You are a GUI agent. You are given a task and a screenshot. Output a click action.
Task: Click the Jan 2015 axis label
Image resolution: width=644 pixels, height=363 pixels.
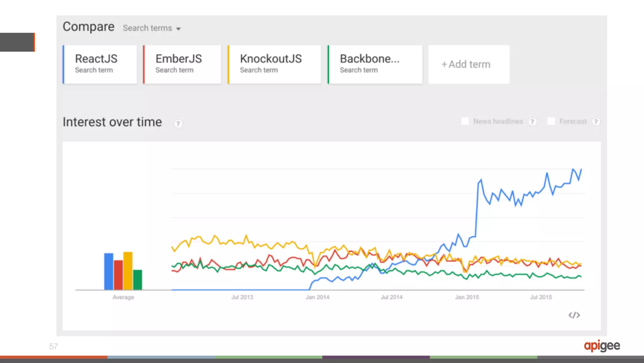(467, 297)
